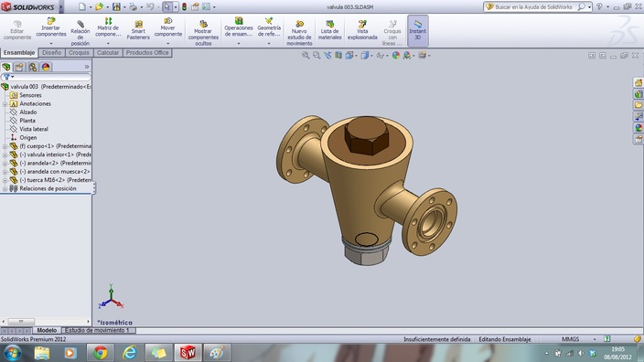Click the Lista de materiales tool

pos(330,29)
